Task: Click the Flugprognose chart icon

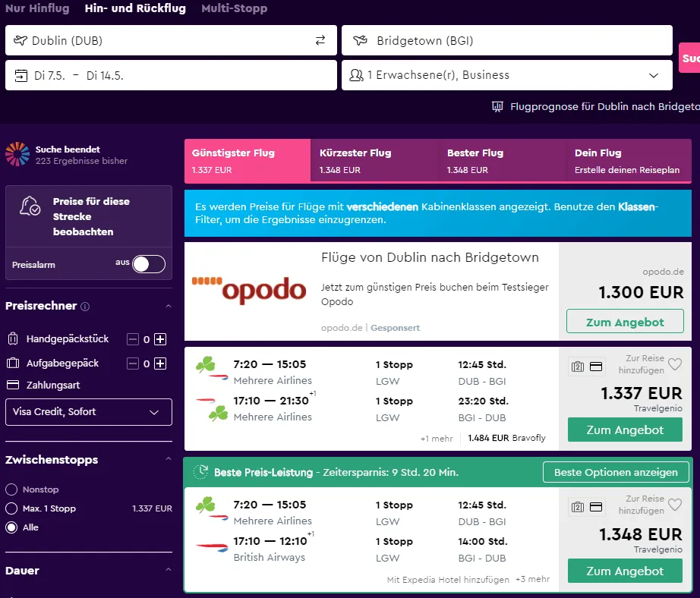Action: point(497,107)
